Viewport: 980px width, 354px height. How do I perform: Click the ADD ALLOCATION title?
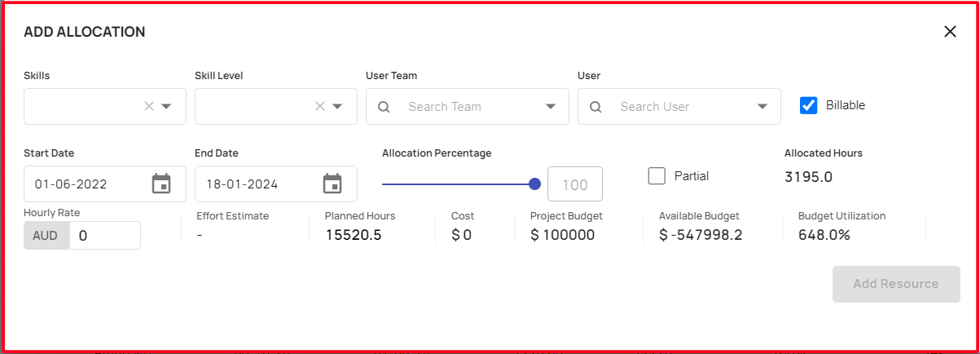click(85, 32)
